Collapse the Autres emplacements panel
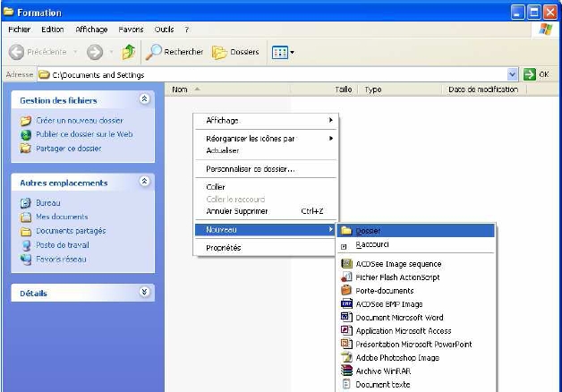562x392 pixels. 144,182
